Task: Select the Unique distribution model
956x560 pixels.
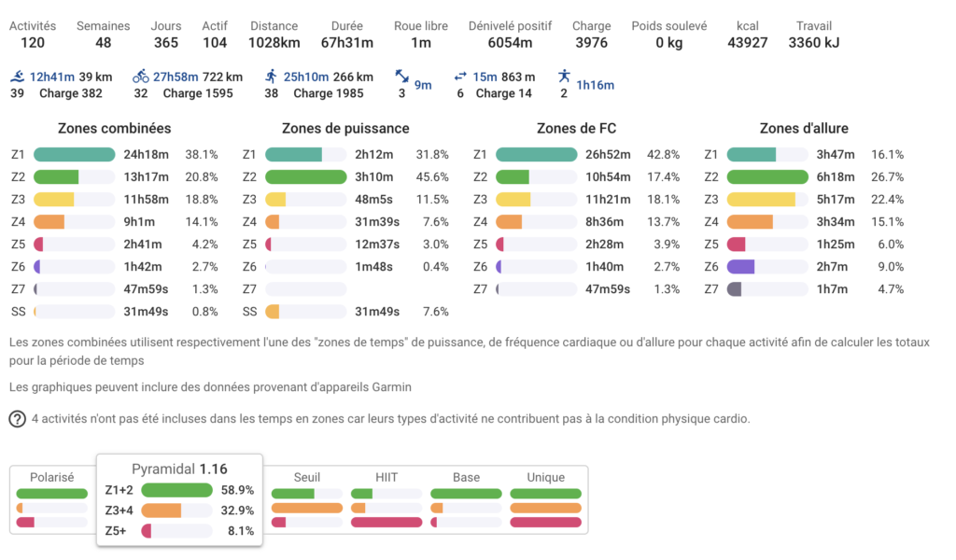Action: click(x=545, y=477)
